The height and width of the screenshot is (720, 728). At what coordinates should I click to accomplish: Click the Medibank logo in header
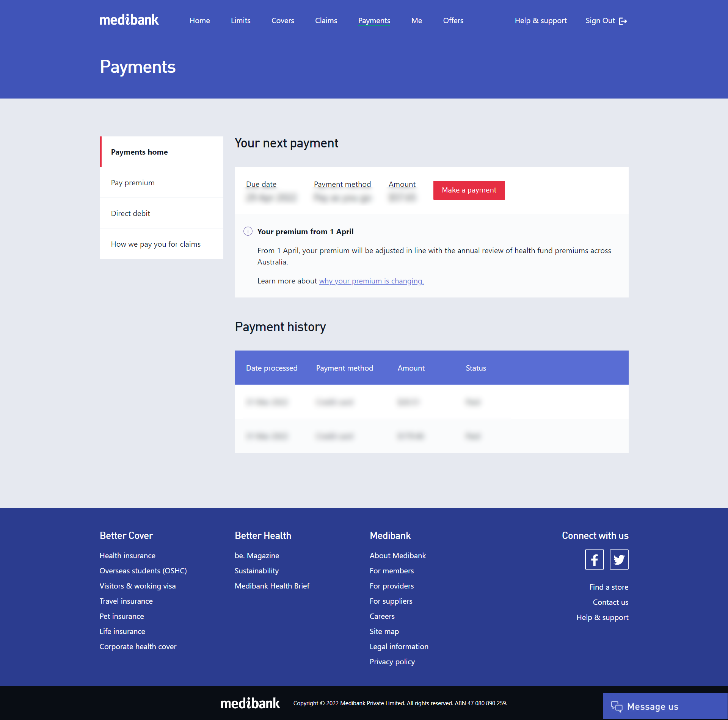pos(129,20)
